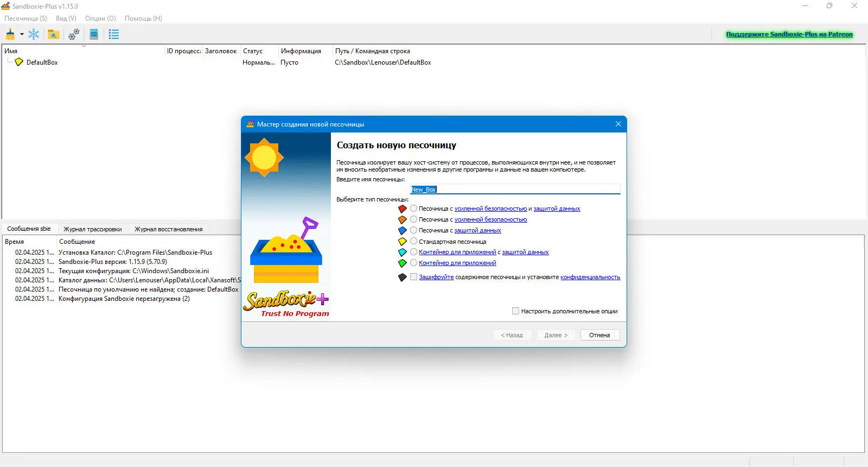Select the Стандартная песочница radio button
This screenshot has height=467, width=868.
pyautogui.click(x=414, y=241)
